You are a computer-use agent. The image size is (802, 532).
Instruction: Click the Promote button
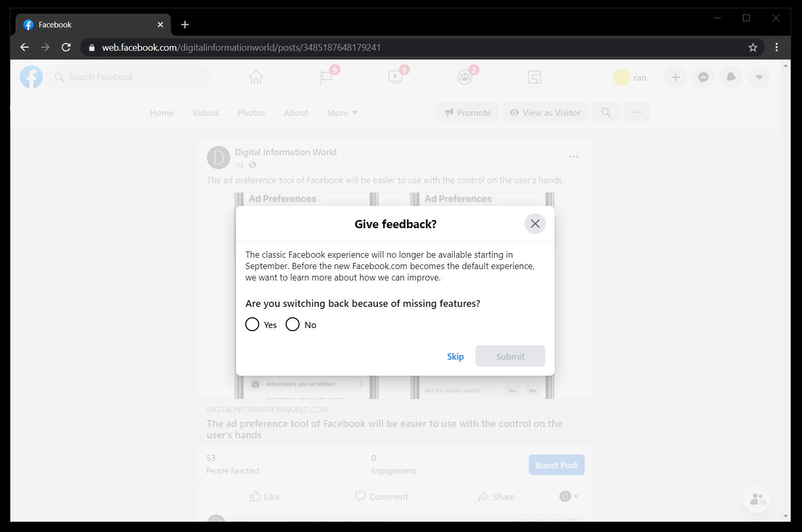coord(468,112)
